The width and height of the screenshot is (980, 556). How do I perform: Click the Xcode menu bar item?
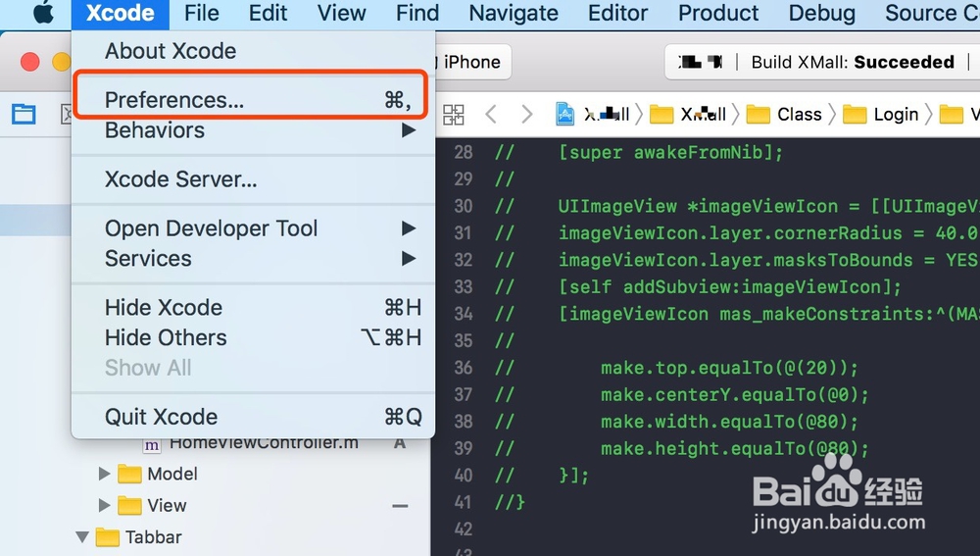coord(120,13)
